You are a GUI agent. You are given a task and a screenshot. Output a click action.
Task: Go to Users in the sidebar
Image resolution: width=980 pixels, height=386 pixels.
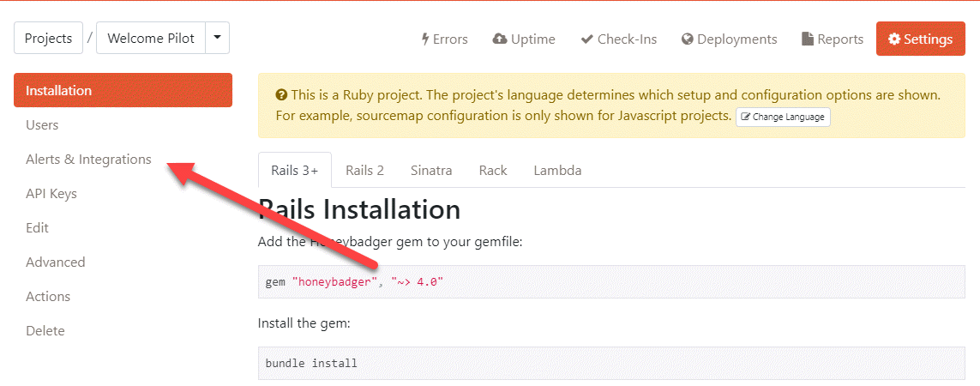(42, 125)
